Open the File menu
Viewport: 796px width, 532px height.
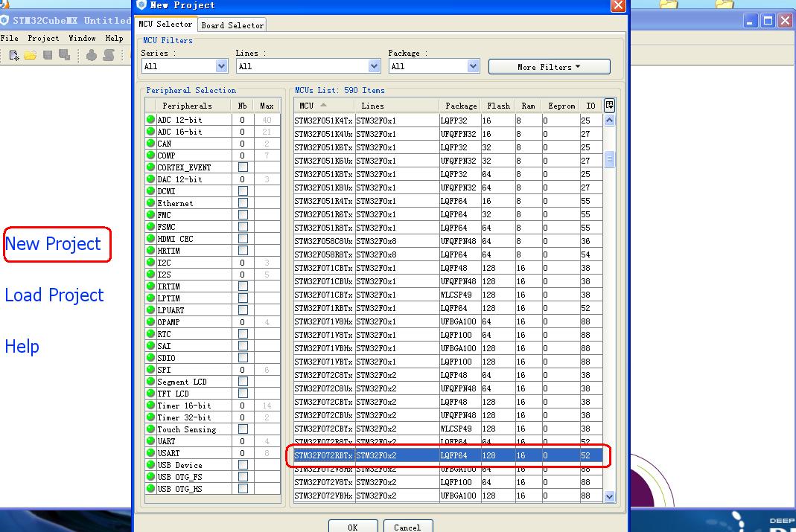tap(10, 38)
